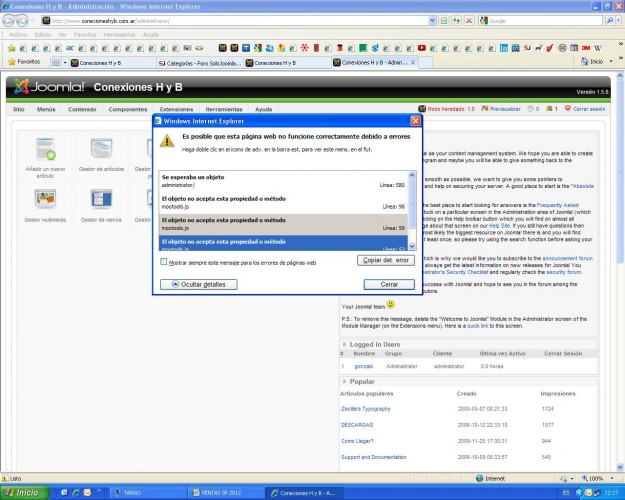Click the browser Forward arrow button
The width and height of the screenshot is (625, 500).
(22, 20)
